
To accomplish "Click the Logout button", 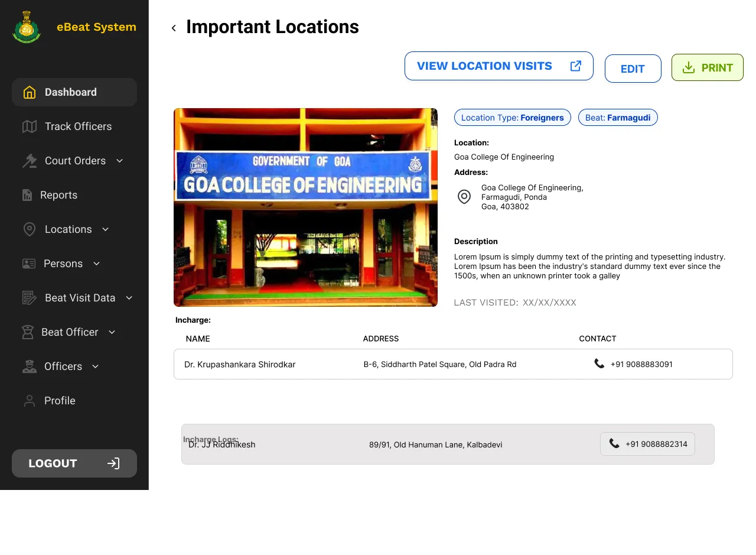I will coord(74,463).
